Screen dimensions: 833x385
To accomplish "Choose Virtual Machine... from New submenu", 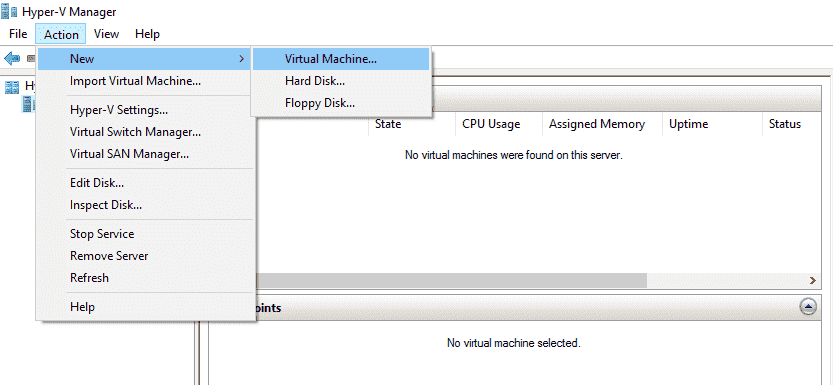I will click(x=341, y=59).
